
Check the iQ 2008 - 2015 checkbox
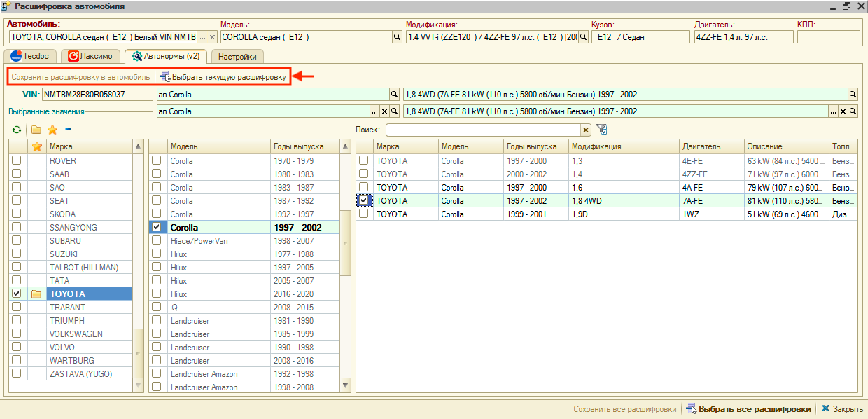(157, 308)
